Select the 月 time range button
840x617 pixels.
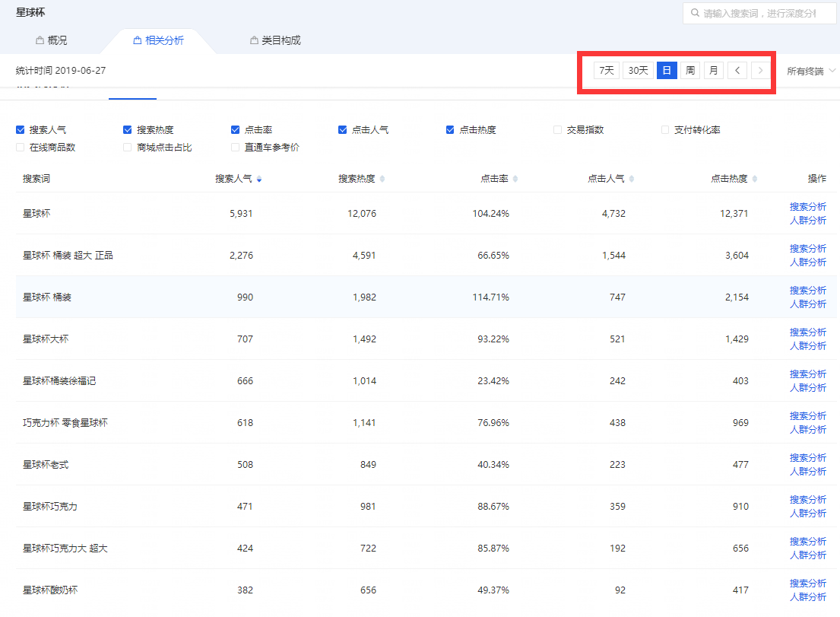pos(713,71)
